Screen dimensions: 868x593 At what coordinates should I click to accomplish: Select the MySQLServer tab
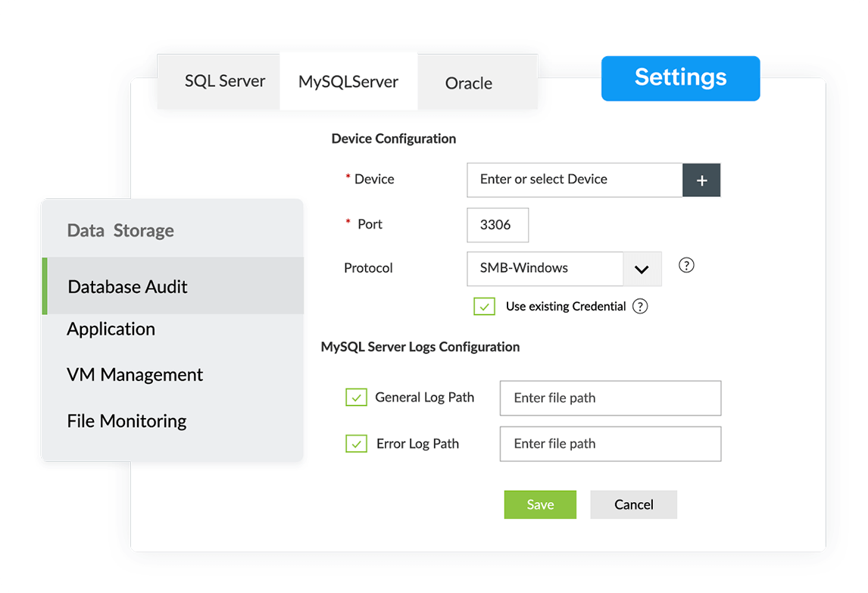348,82
